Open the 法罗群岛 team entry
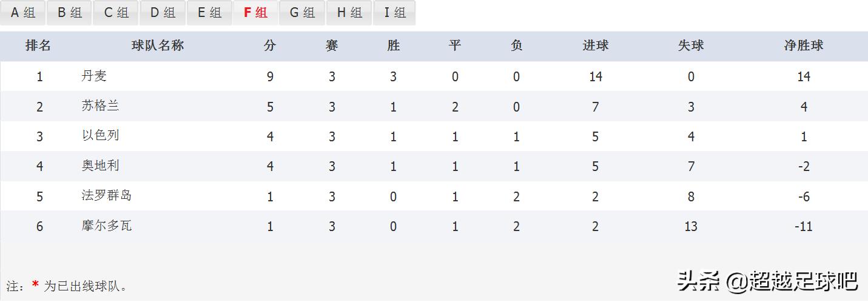This screenshot has width=868, height=302. coord(107,195)
